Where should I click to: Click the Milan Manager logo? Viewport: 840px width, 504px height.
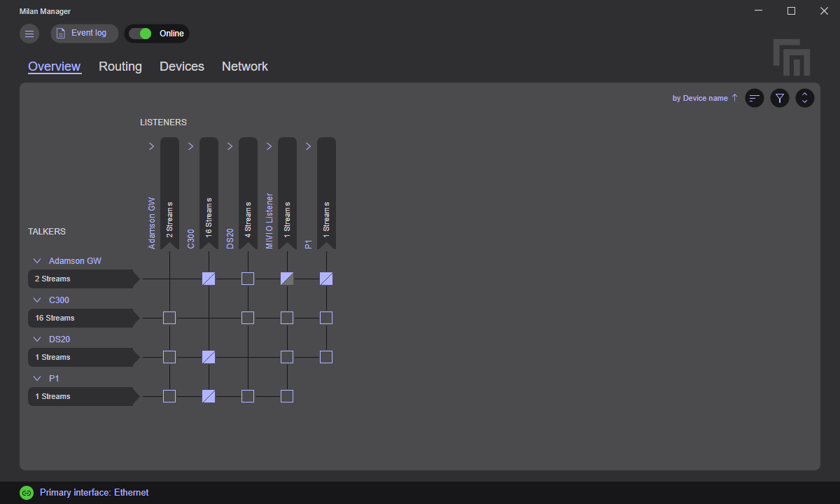click(791, 59)
